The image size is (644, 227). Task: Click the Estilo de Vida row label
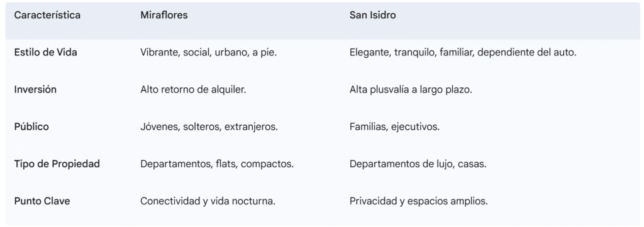[x=45, y=53]
